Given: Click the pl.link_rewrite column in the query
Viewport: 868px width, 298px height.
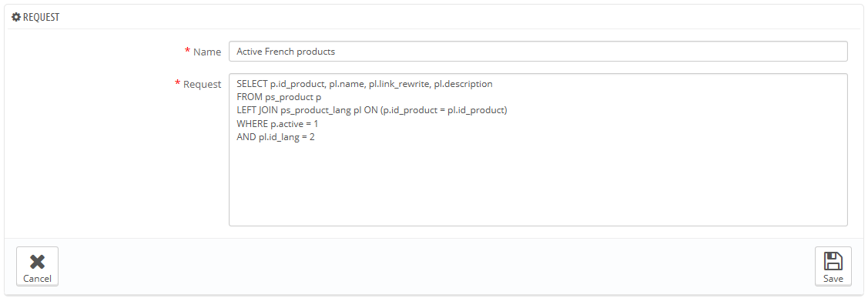Looking at the screenshot, I should click(x=400, y=84).
